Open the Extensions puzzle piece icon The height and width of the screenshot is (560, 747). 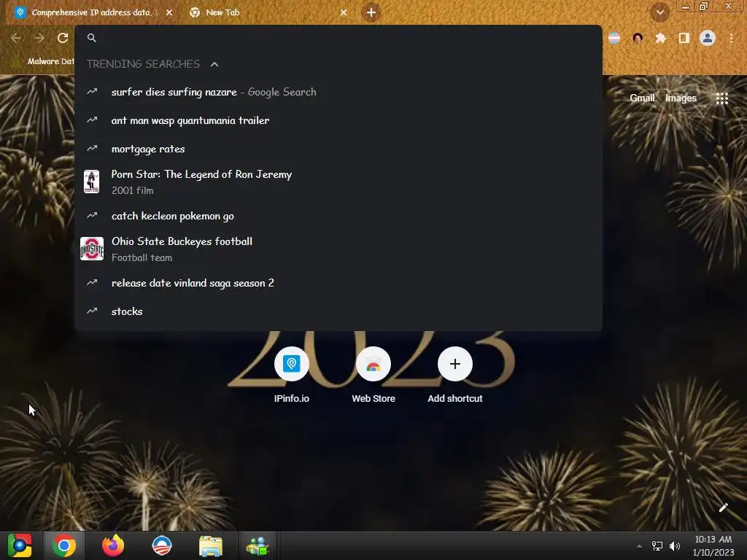[660, 38]
